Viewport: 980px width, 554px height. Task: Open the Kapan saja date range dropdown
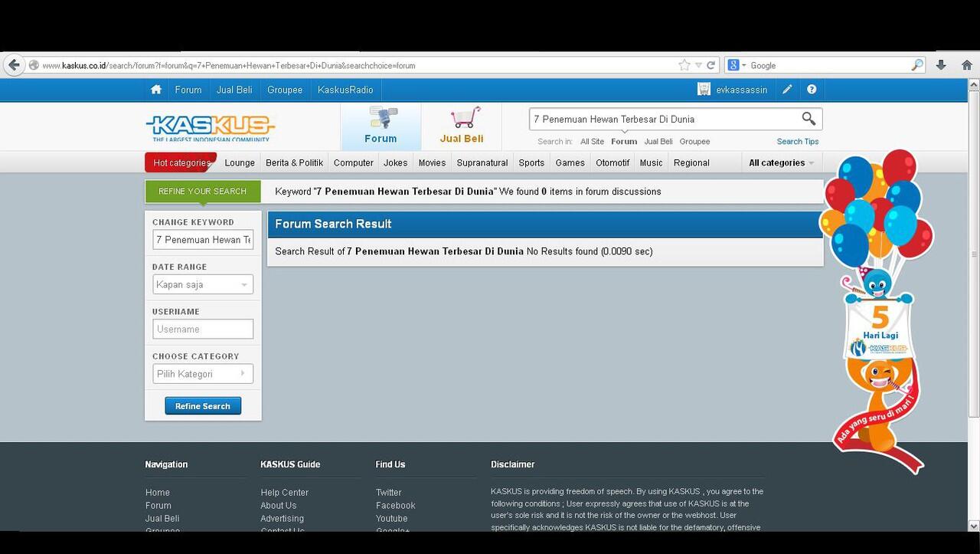(203, 284)
